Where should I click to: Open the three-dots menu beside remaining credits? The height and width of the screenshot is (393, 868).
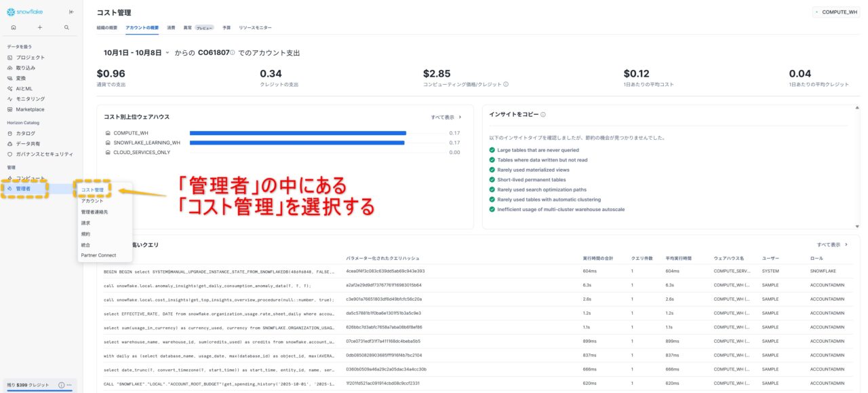coord(69,385)
